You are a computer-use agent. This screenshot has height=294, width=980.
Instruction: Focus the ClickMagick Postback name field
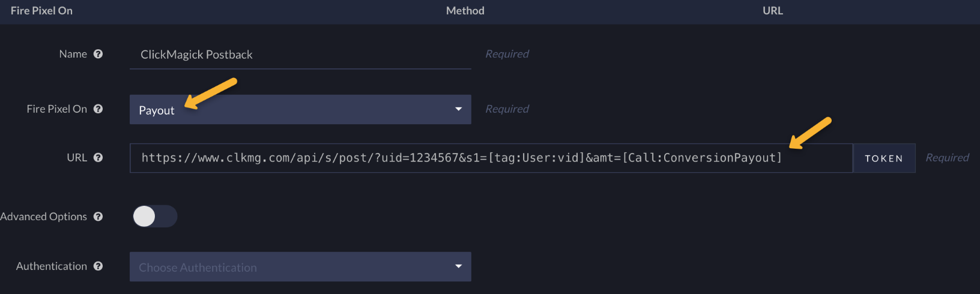(300, 55)
